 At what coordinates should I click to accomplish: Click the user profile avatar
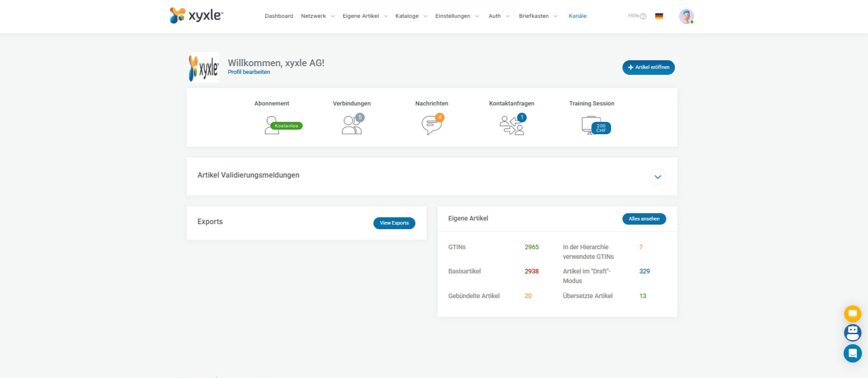click(x=686, y=16)
